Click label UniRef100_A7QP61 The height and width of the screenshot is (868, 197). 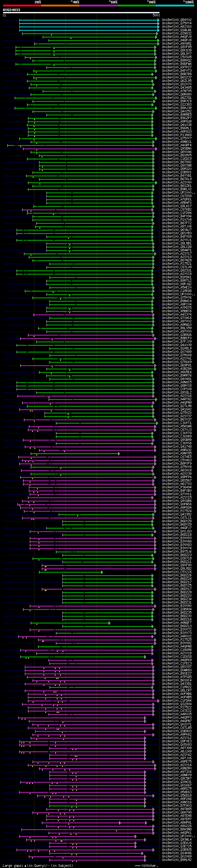click(x=177, y=200)
